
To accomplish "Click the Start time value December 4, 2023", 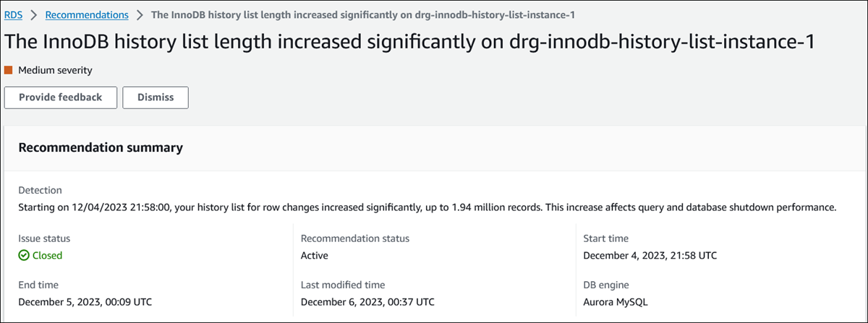I will pyautogui.click(x=650, y=255).
